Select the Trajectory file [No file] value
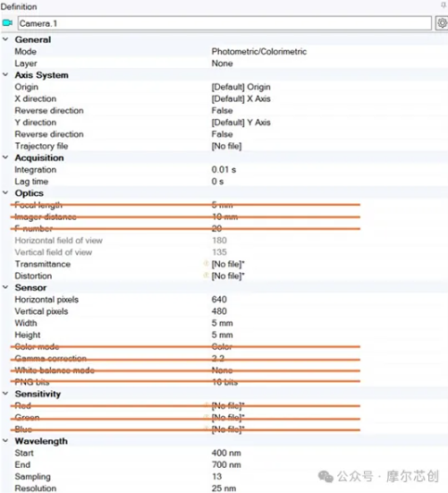The width and height of the screenshot is (448, 493). click(x=226, y=146)
